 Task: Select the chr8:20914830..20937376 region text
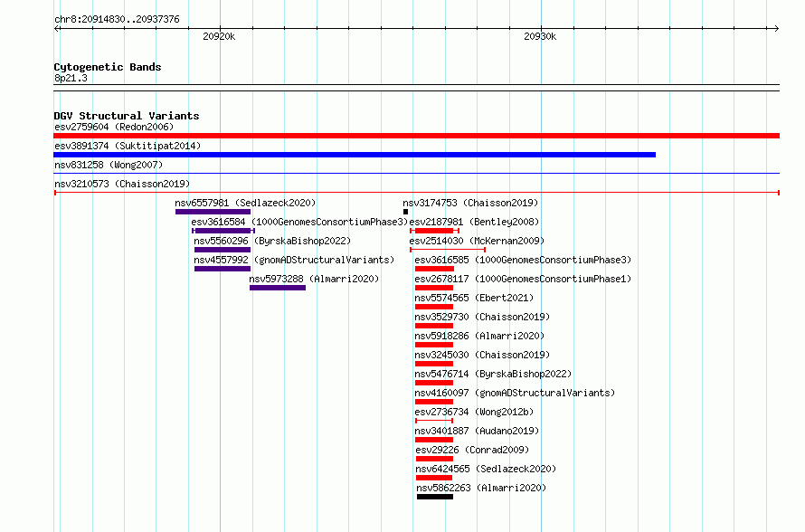click(x=117, y=19)
